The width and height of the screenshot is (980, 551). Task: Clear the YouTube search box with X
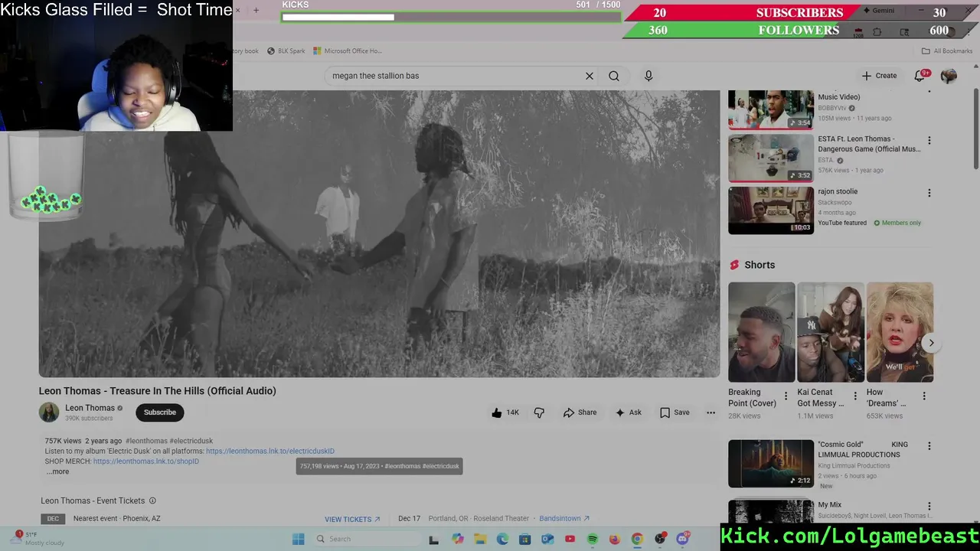tap(590, 76)
